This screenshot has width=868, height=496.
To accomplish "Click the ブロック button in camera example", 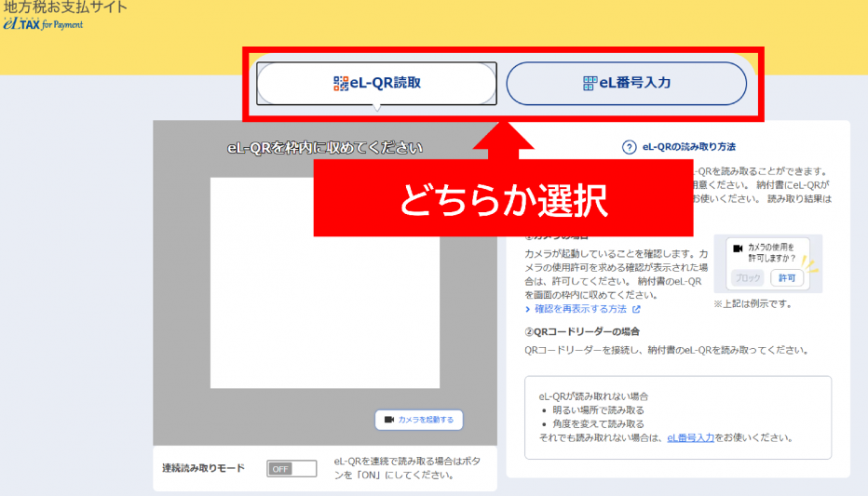I will coord(747,277).
